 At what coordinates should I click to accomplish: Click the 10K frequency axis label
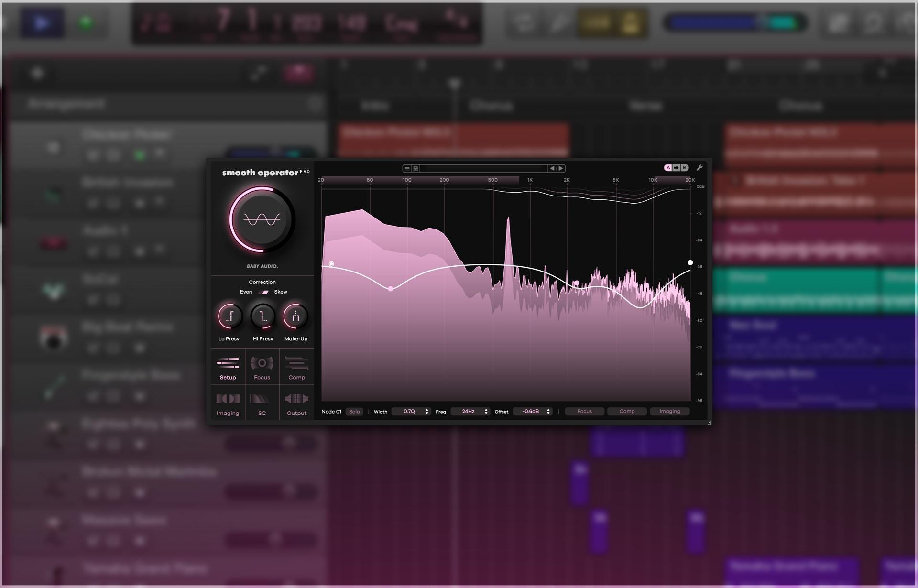653,180
